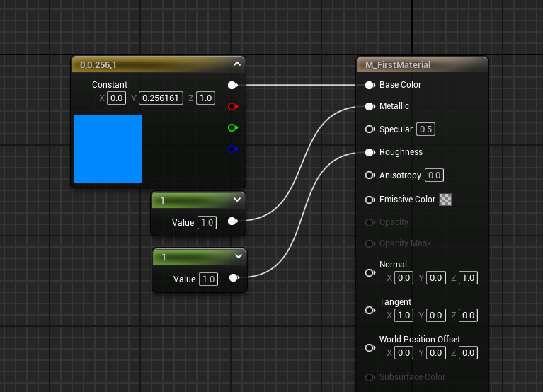Click the blue color preview swatch
The height and width of the screenshot is (392, 543).
point(108,149)
